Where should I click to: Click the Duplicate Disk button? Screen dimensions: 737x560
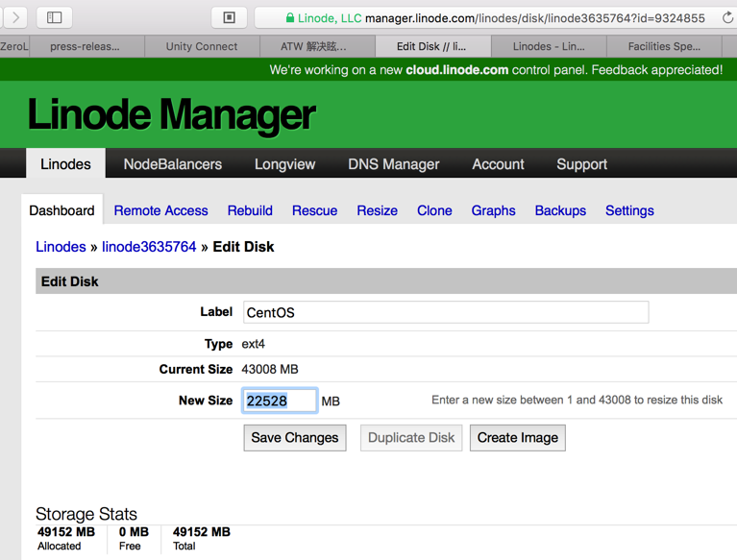(411, 438)
